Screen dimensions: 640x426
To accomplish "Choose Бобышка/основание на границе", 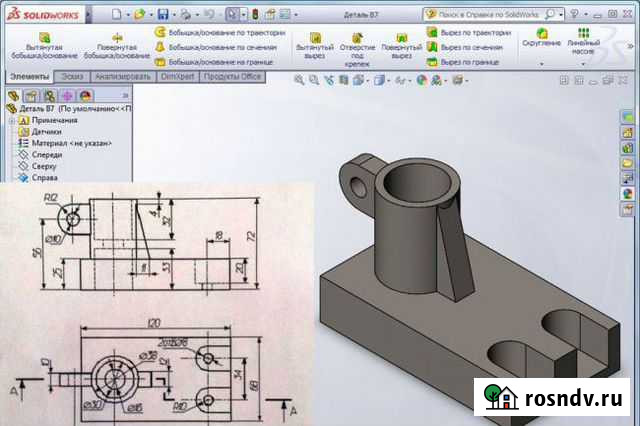I will click(213, 62).
